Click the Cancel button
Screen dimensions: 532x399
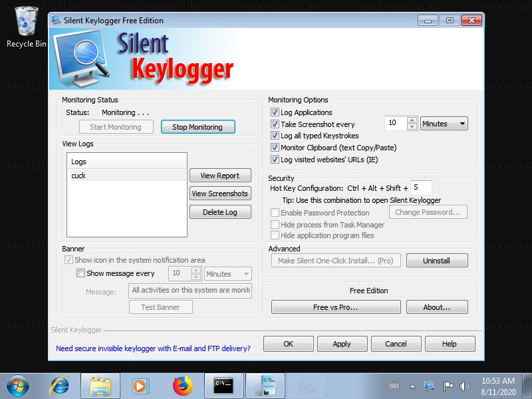[396, 344]
